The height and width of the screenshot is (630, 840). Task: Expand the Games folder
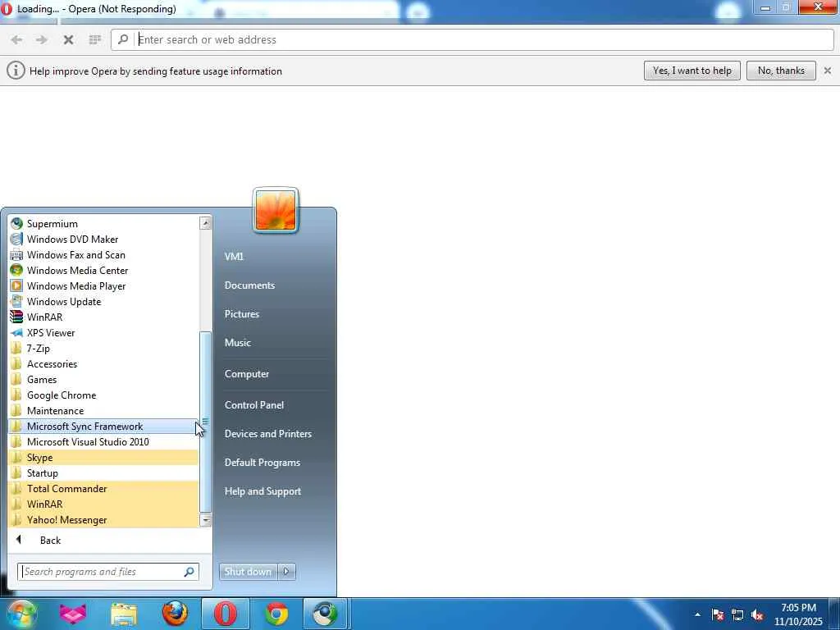point(103,379)
